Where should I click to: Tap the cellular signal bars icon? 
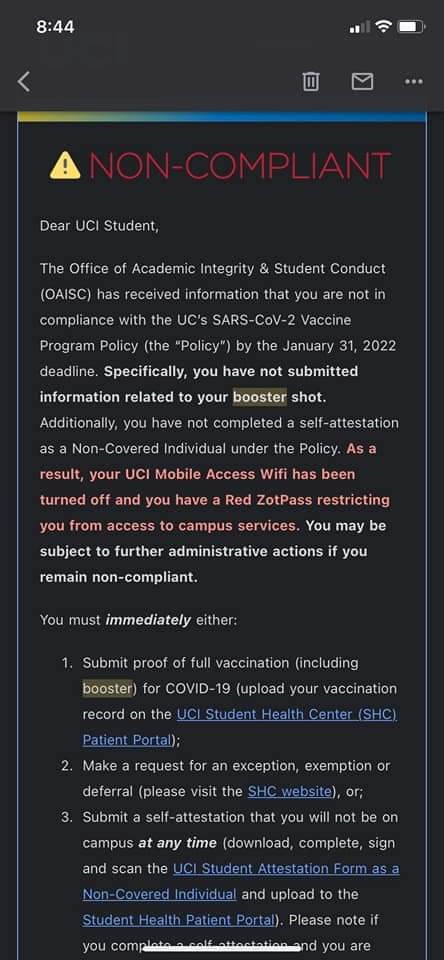tap(359, 27)
